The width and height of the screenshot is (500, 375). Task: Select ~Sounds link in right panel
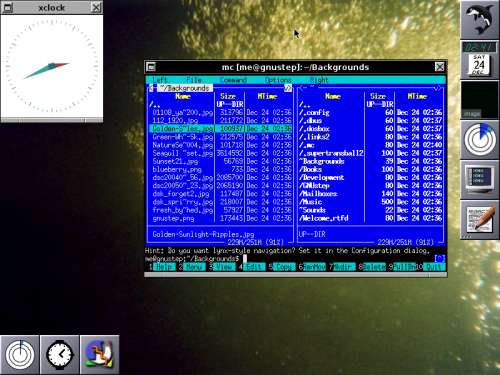point(370,210)
